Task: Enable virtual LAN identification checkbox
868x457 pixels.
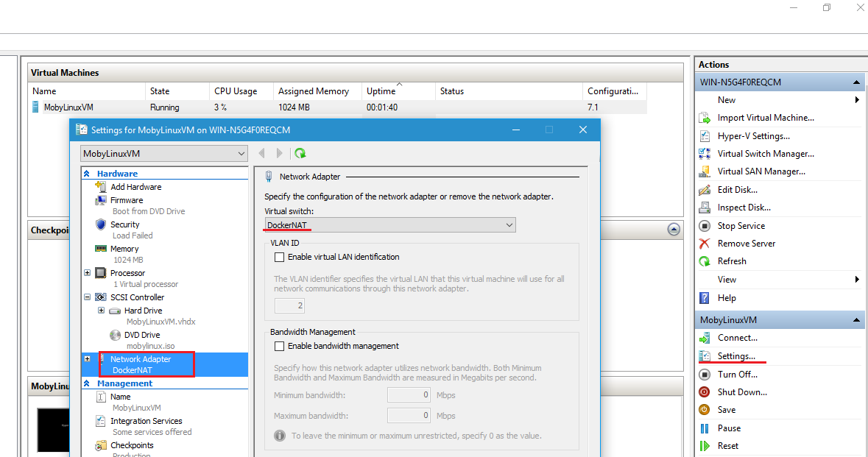Action: click(279, 258)
